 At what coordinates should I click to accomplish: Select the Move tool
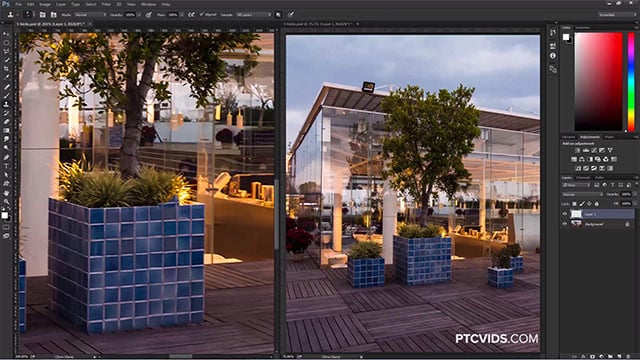coord(6,34)
